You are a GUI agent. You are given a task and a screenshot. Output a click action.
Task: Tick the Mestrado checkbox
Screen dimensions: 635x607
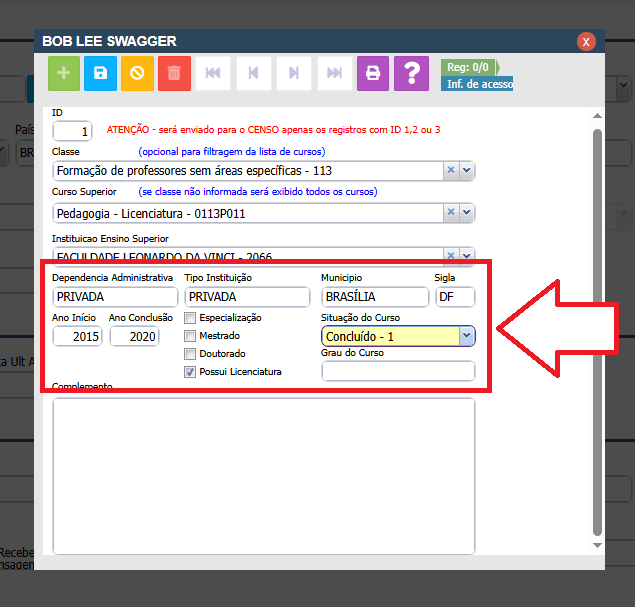pos(190,336)
